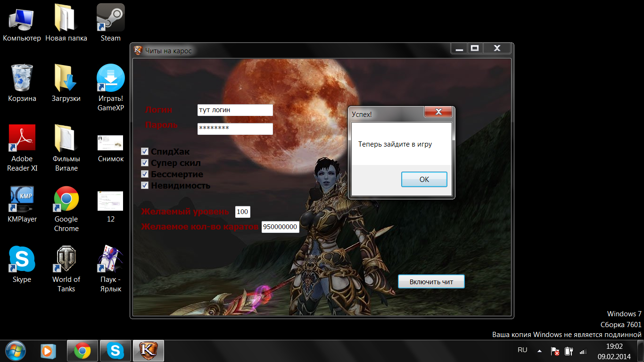The image size is (644, 362).
Task: Minimize the Читы на карос window
Action: tap(459, 48)
